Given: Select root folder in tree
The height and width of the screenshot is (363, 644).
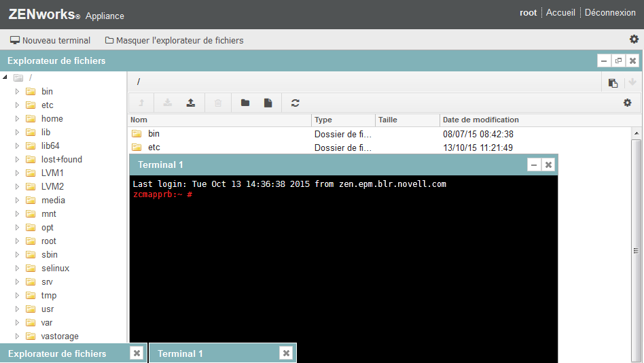Looking at the screenshot, I should pos(48,241).
